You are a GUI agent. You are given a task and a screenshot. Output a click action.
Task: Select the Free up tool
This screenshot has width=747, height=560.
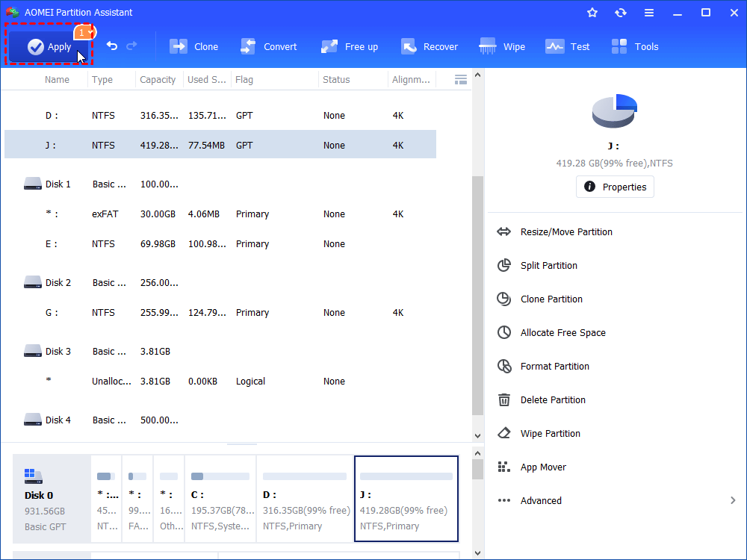coord(349,46)
